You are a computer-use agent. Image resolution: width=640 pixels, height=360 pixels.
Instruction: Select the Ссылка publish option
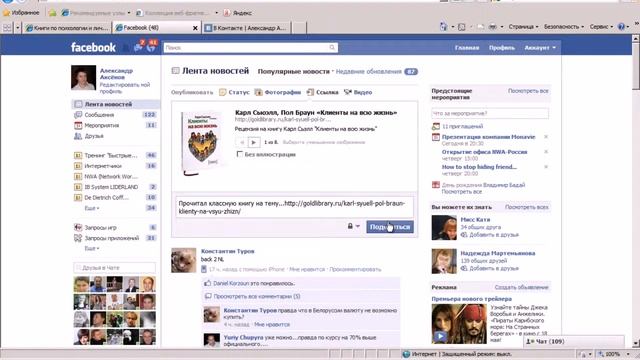click(322, 92)
